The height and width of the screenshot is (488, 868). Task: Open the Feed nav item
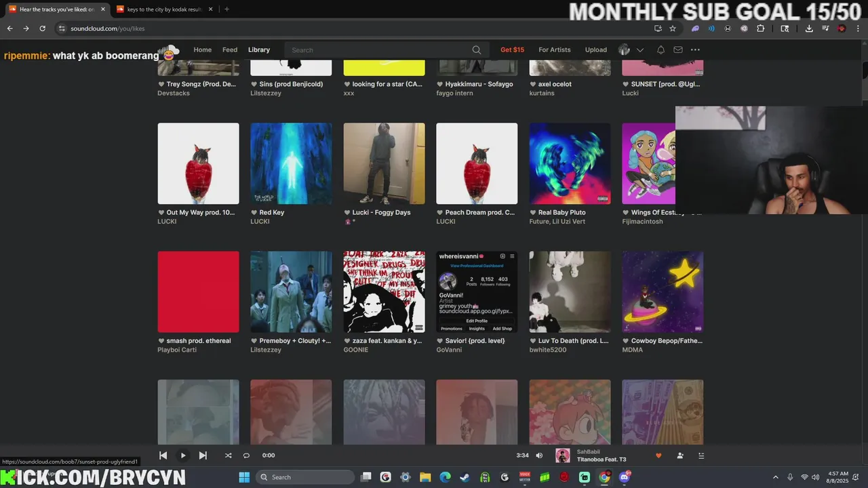tap(230, 49)
